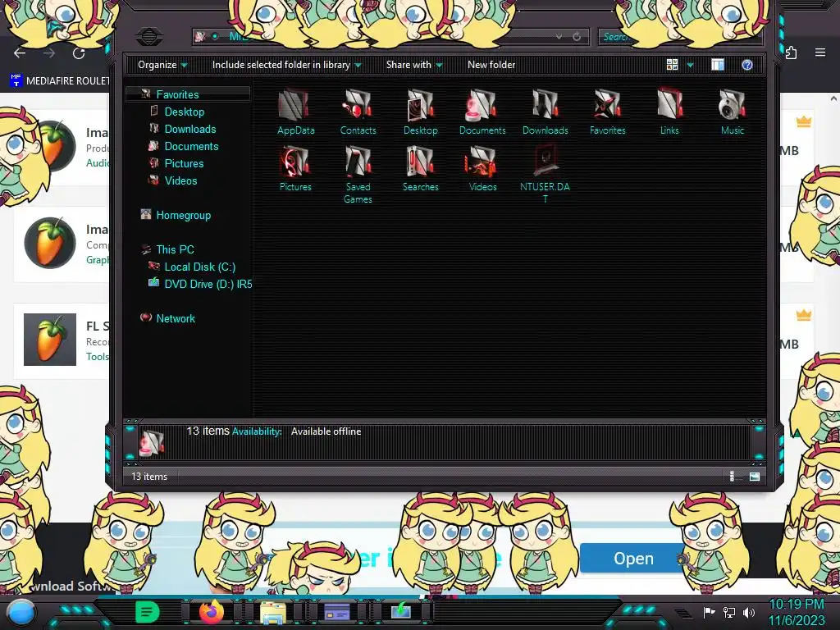The width and height of the screenshot is (840, 630).
Task: Open the downloader app on taskbar
Action: [x=400, y=611]
